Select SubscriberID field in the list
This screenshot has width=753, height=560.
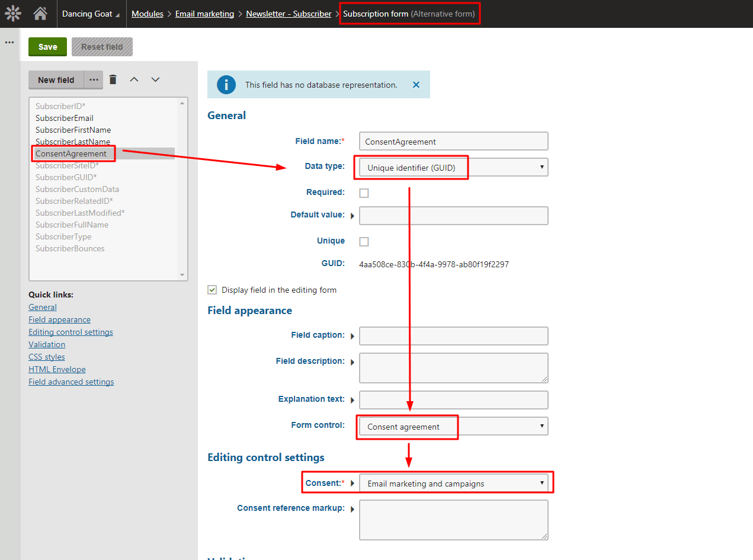coord(60,106)
